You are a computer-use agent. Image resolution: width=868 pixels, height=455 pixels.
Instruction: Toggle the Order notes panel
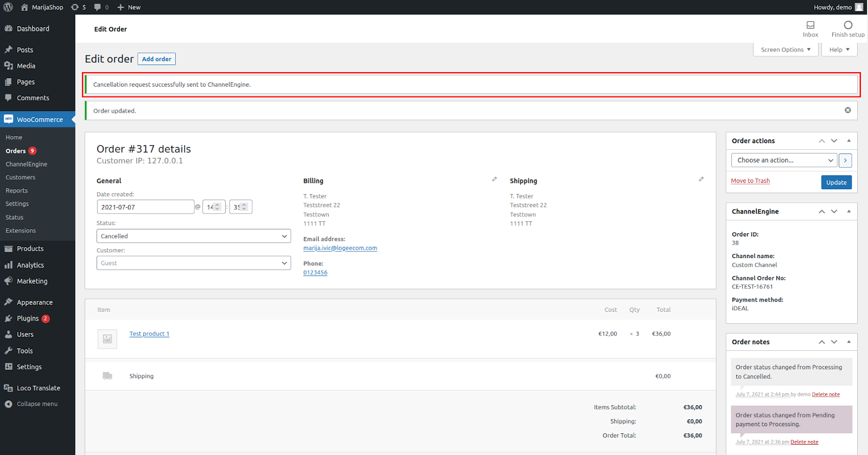click(x=848, y=342)
